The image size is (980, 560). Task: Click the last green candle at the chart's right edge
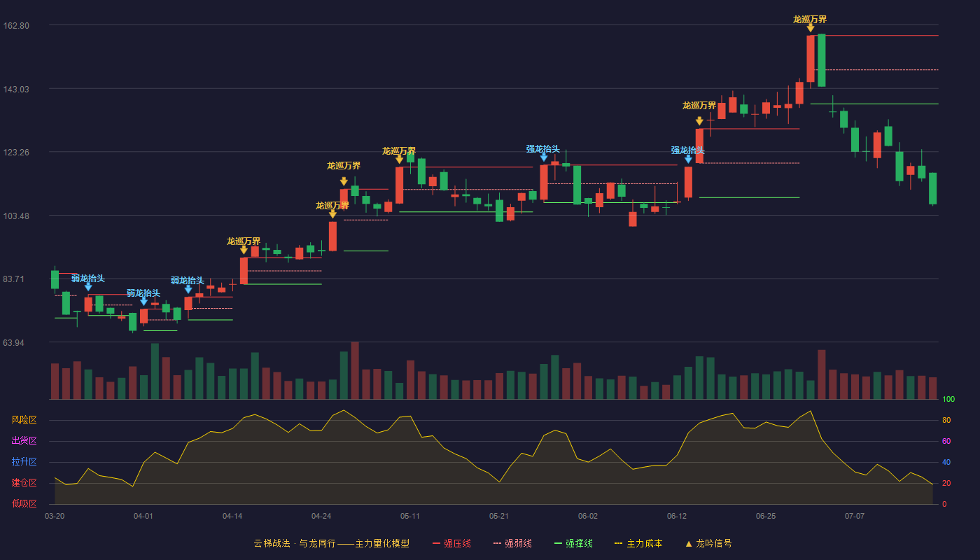(932, 188)
